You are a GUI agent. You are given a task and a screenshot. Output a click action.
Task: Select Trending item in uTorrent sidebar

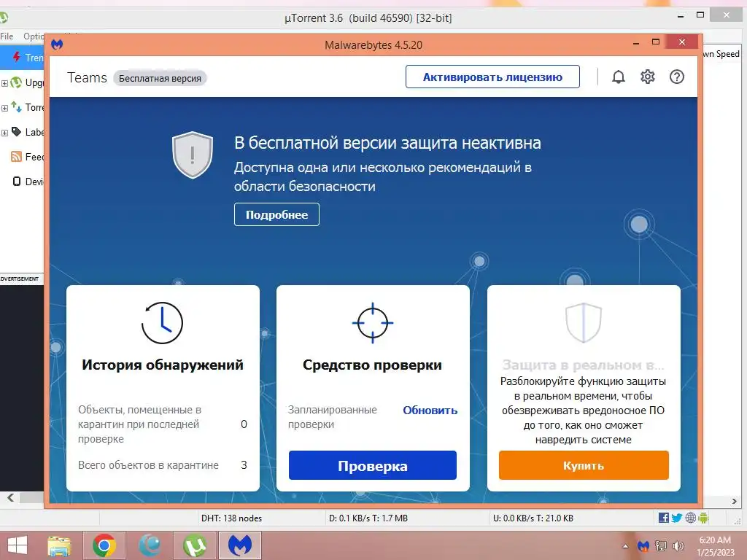coord(23,58)
